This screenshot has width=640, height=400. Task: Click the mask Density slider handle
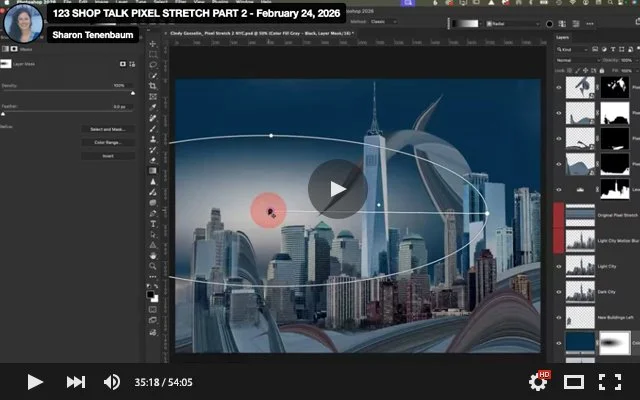click(x=133, y=93)
